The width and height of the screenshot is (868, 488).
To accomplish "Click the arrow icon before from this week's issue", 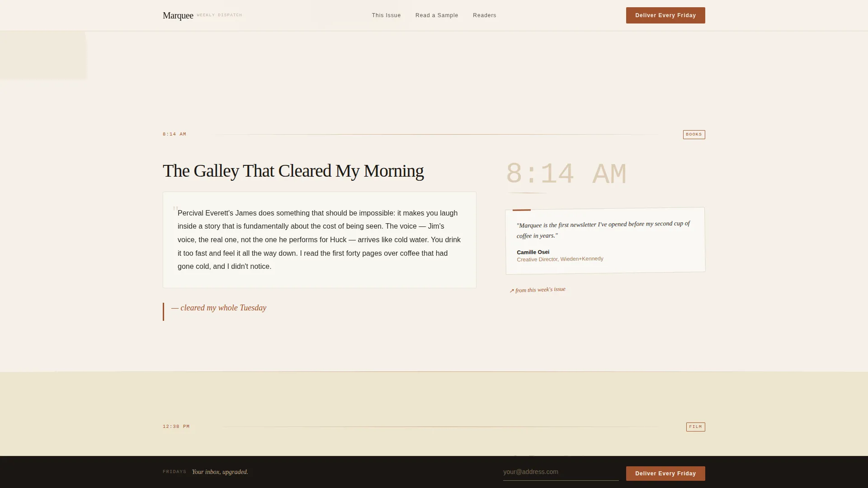I will pyautogui.click(x=512, y=291).
